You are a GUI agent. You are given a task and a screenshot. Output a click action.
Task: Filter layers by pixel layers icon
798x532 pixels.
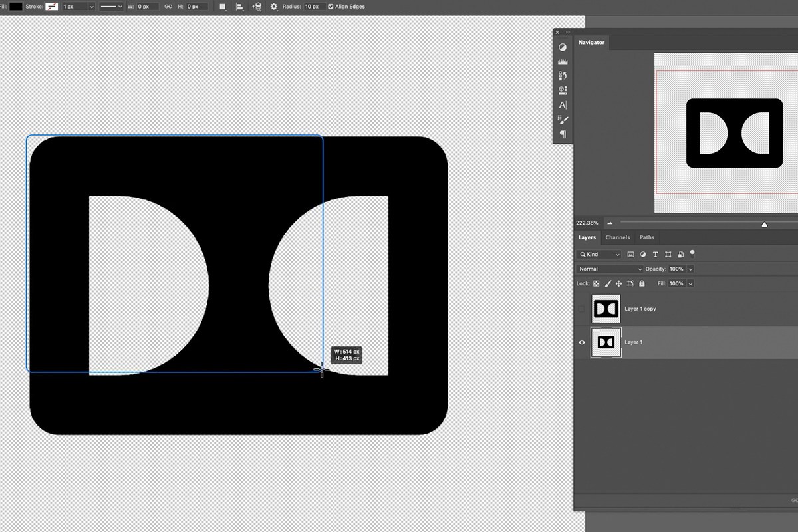pyautogui.click(x=631, y=254)
